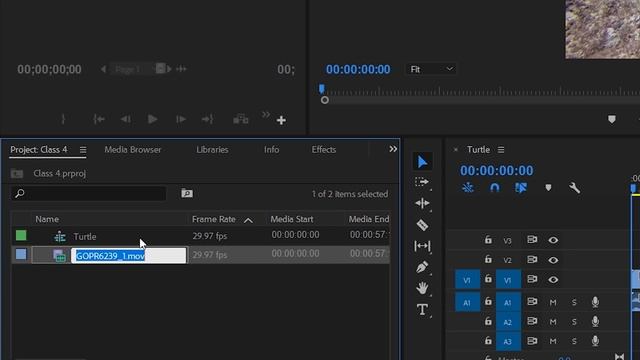This screenshot has width=640, height=360.
Task: Click V1 source patching indicator
Action: [x=467, y=280]
